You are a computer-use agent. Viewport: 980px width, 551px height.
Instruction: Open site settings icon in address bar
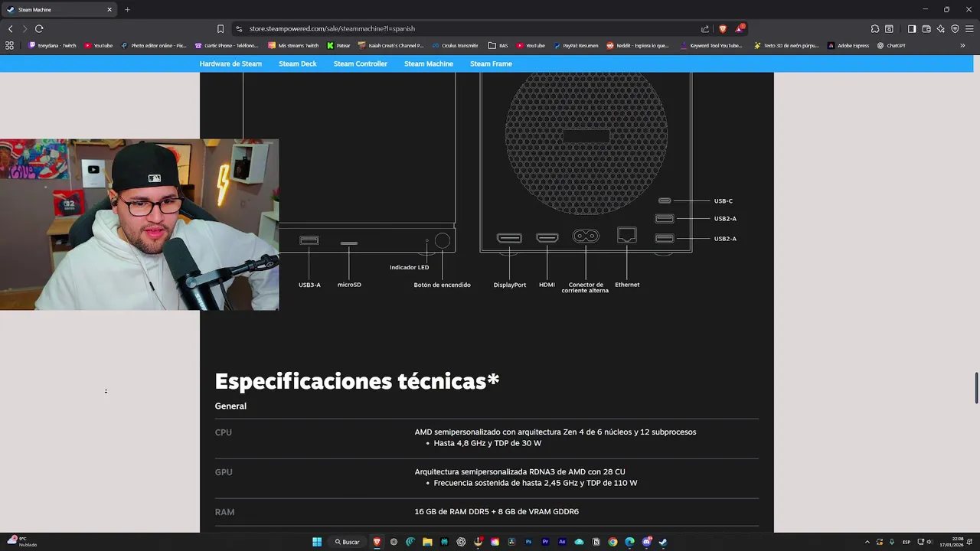click(239, 28)
